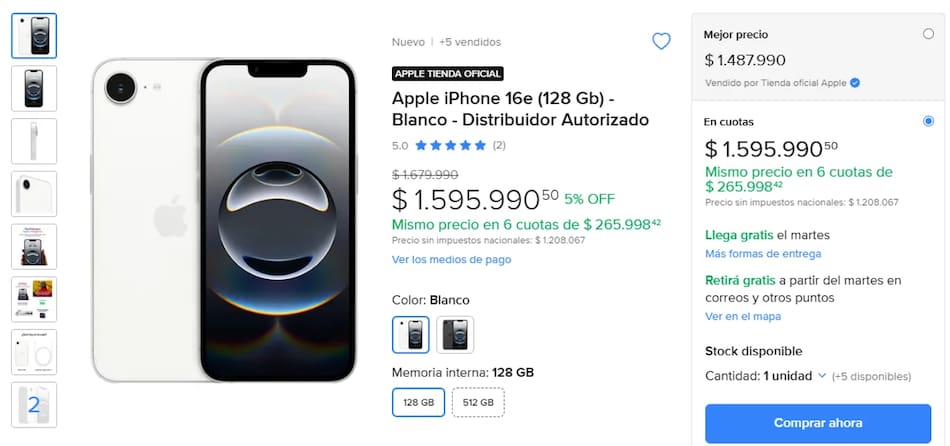Open the rear camera close-up thumbnail
Image resolution: width=950 pixels, height=446 pixels.
(34, 194)
